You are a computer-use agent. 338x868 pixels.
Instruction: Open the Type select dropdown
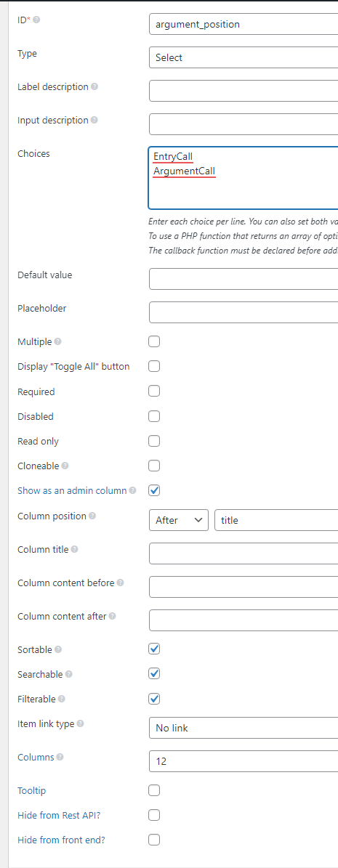[x=244, y=57]
